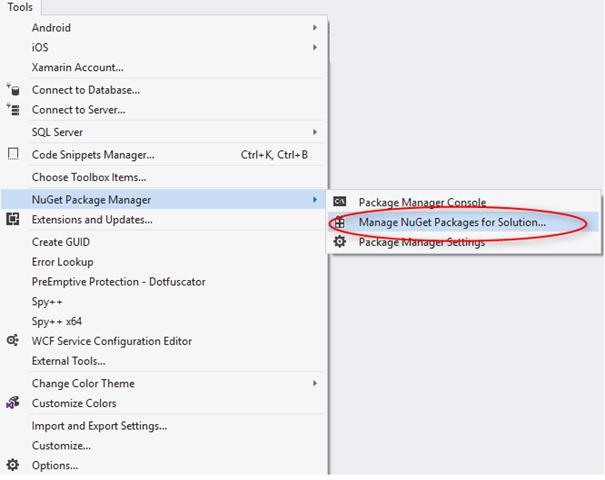
Task: Click the Ctrl+K, Ctrl+B shortcut text
Action: coord(274,155)
